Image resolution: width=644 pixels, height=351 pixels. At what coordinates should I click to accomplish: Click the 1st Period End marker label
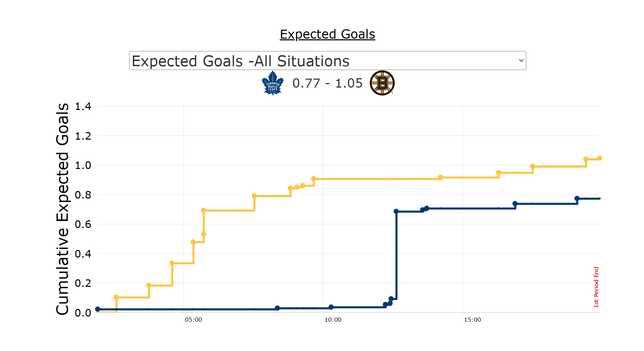click(x=596, y=287)
